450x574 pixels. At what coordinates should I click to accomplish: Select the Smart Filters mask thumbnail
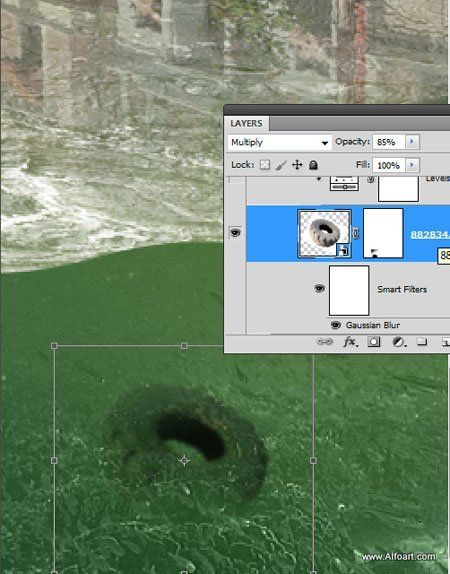349,290
